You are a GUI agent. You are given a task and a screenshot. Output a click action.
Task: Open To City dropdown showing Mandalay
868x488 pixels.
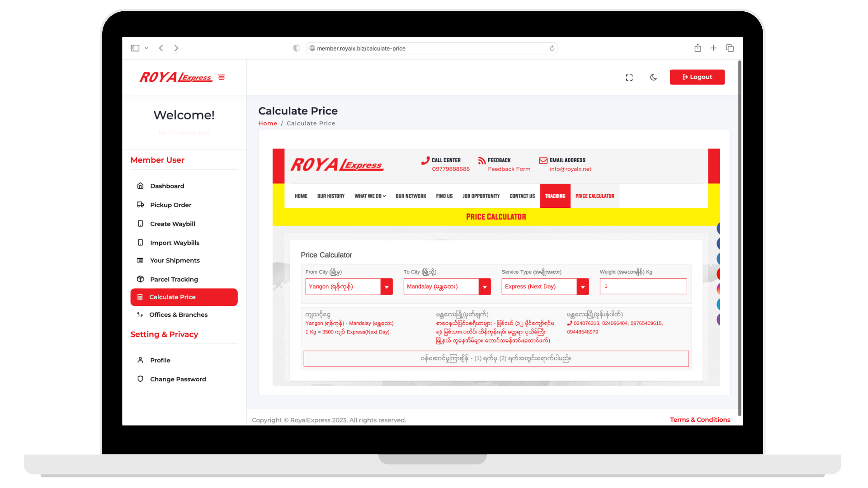(447, 286)
